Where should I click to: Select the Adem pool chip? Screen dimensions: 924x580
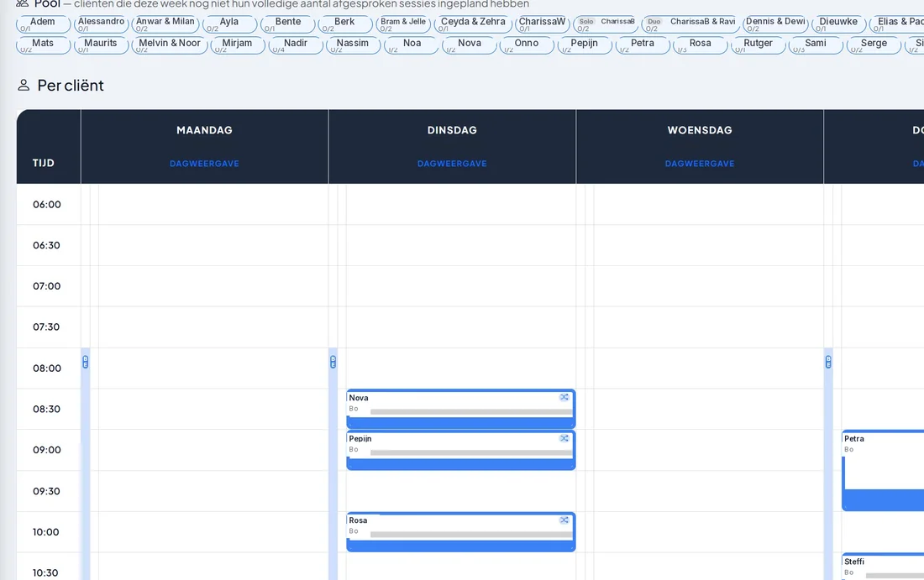coord(43,24)
